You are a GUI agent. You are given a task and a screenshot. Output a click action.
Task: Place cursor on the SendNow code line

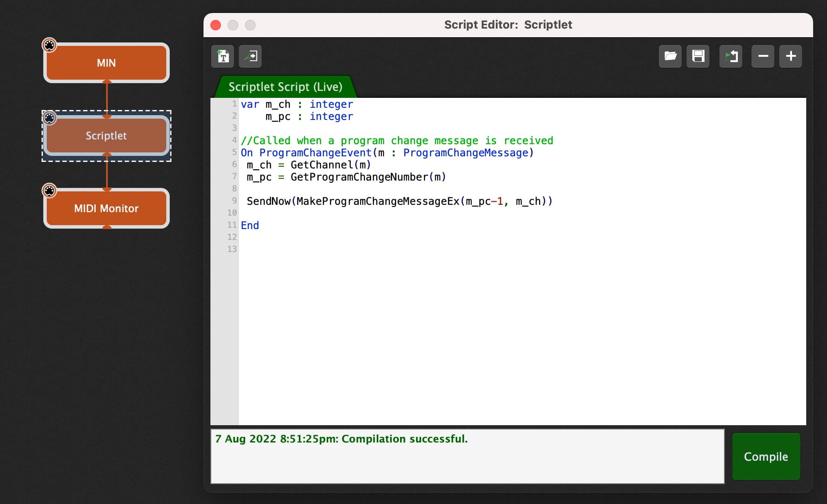(399, 201)
